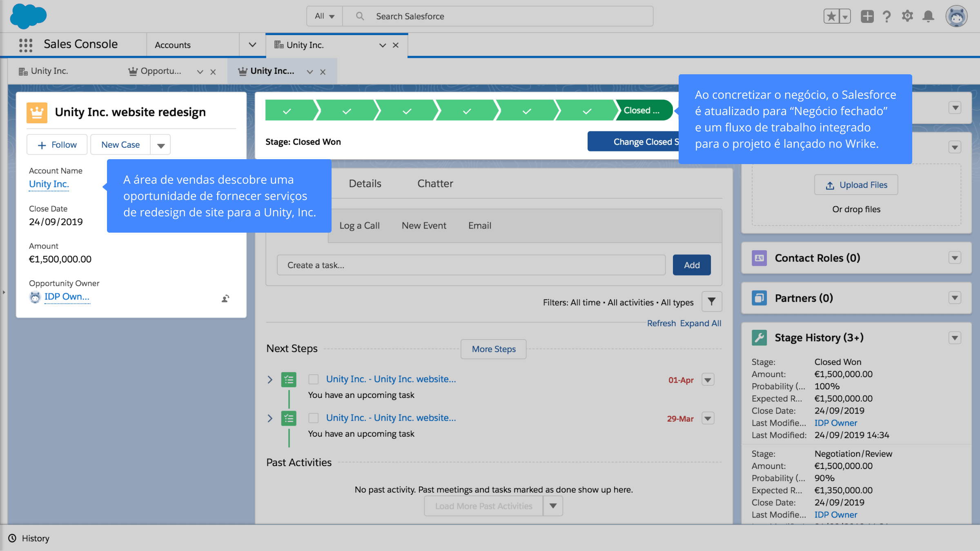Click the Salesforce cloud logo

pos(28,16)
